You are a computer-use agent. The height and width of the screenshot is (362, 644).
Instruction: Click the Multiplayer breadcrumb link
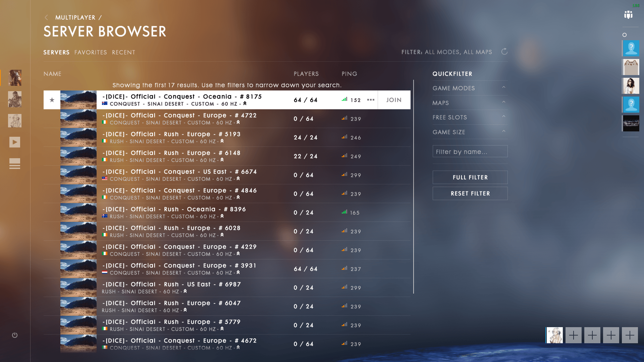coord(75,17)
